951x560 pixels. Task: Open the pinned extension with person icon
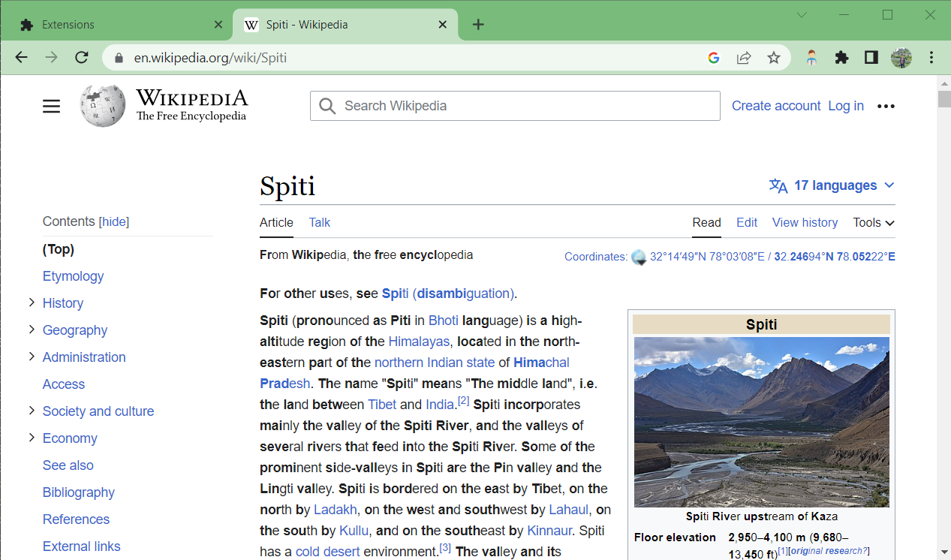tap(811, 58)
